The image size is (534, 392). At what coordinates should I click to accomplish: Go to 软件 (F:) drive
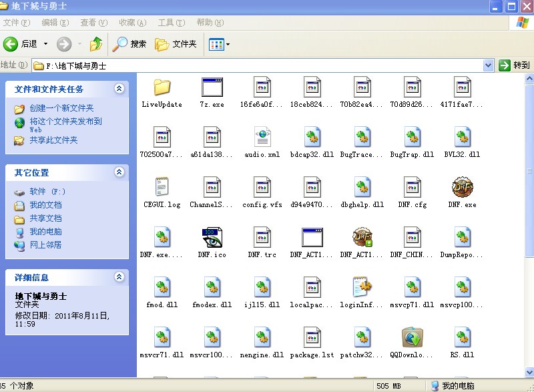pyautogui.click(x=47, y=192)
